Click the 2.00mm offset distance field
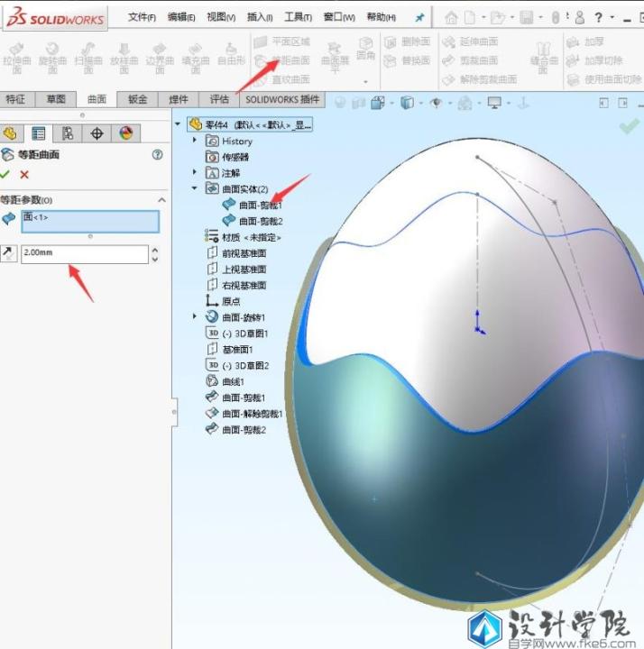The width and height of the screenshot is (644, 649). (84, 253)
